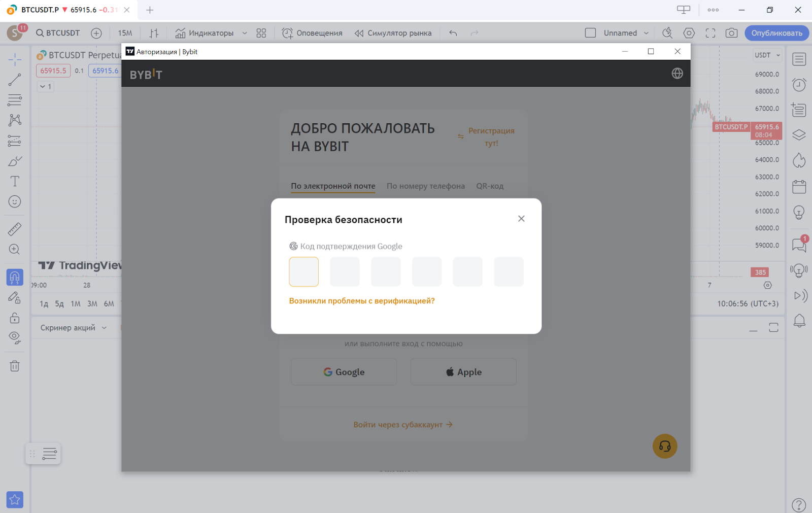Open chats with the notification badge
The image size is (812, 513).
[x=799, y=245]
